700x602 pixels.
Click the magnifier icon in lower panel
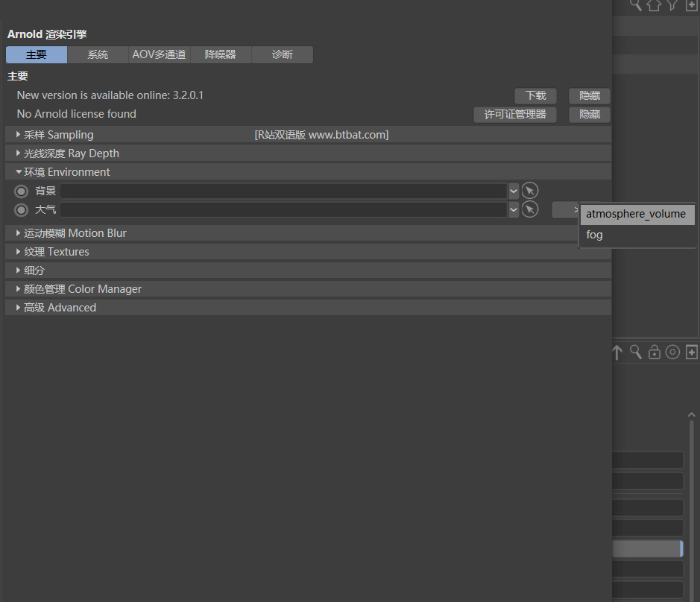tap(636, 352)
